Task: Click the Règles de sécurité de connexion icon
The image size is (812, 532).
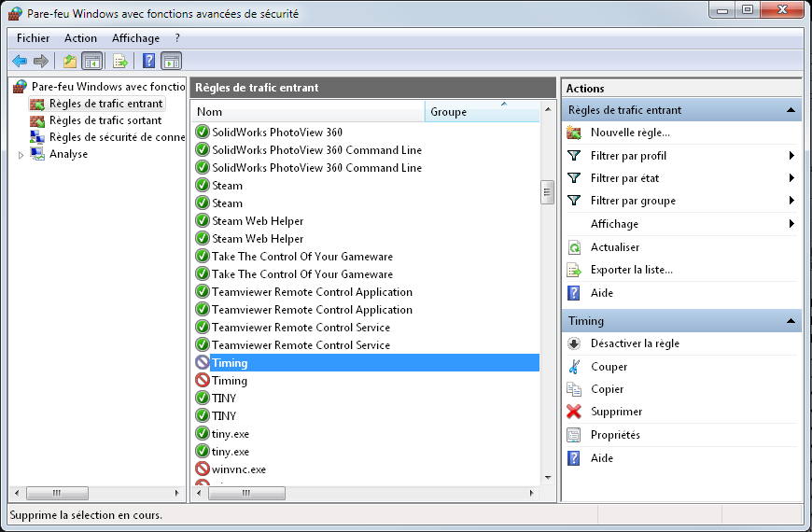Action: tap(37, 137)
